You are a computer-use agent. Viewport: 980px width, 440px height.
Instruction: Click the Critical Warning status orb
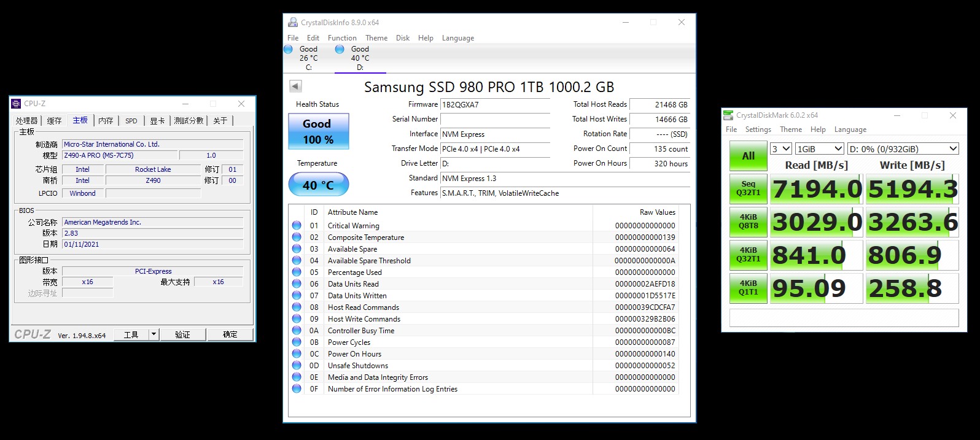pos(297,226)
